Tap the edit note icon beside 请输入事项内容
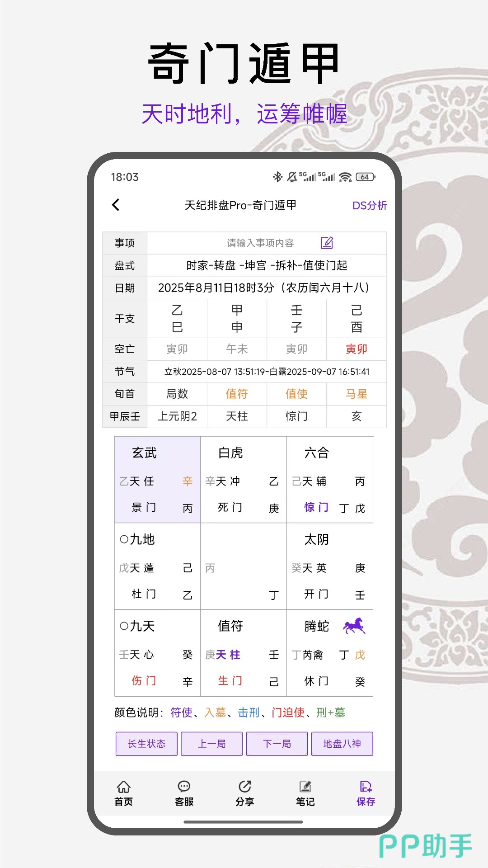 [327, 243]
